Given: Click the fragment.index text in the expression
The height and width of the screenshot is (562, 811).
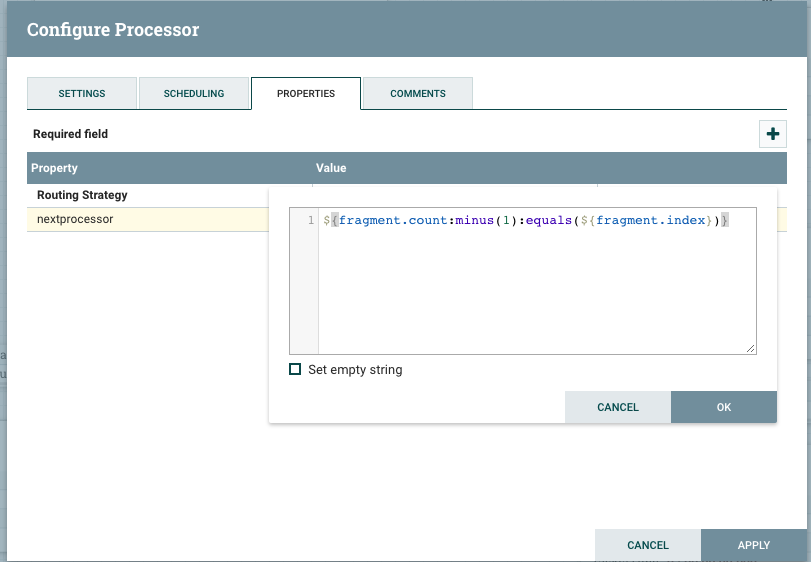Looking at the screenshot, I should [650, 220].
